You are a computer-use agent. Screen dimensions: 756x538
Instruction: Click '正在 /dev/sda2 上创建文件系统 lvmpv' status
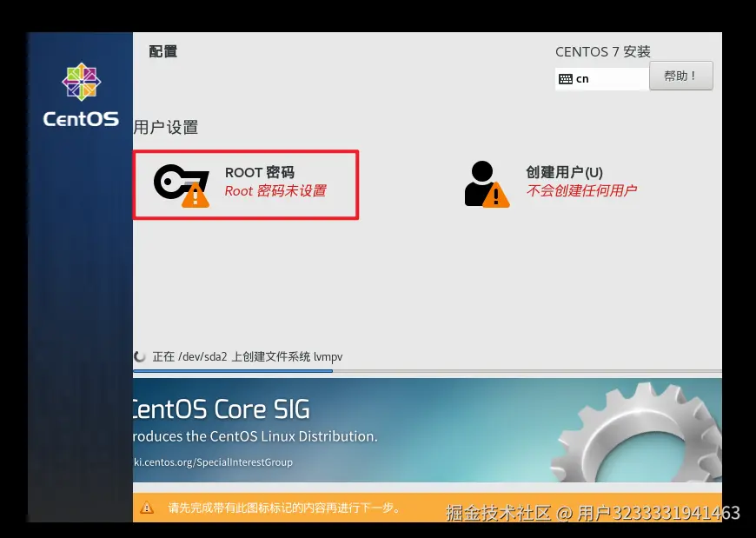(248, 356)
